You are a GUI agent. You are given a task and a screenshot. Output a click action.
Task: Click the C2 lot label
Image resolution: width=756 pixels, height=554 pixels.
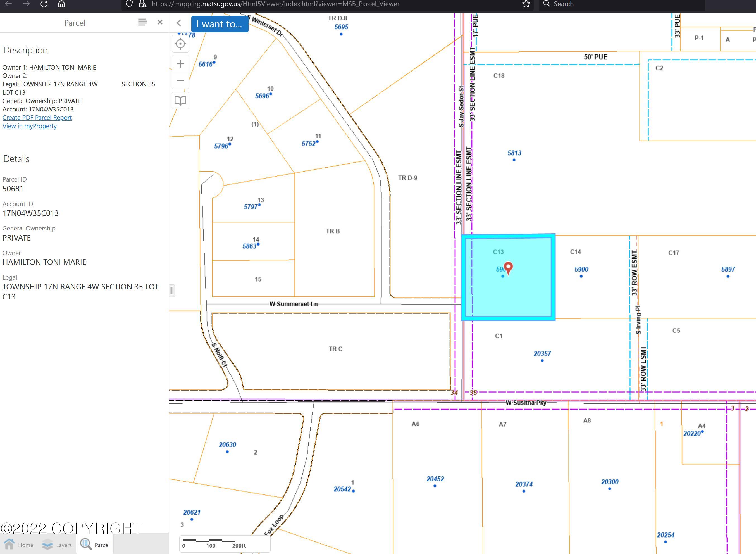pyautogui.click(x=659, y=68)
